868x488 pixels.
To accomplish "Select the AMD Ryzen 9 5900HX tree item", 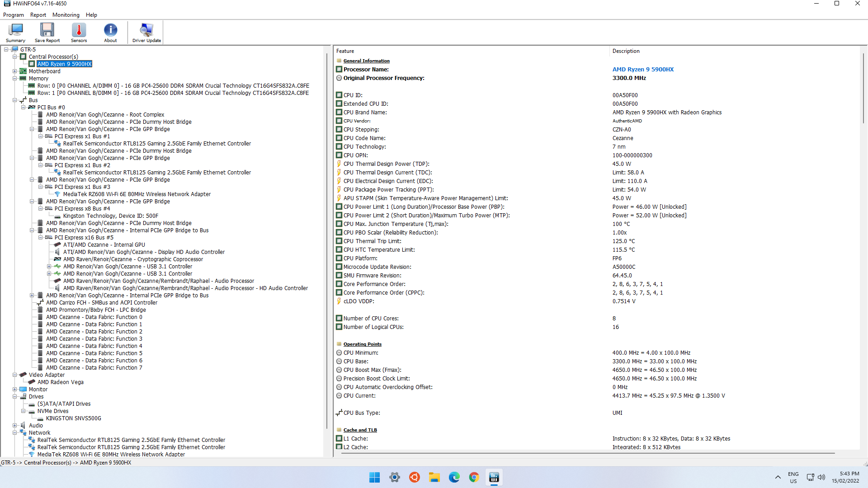I will 65,64.
